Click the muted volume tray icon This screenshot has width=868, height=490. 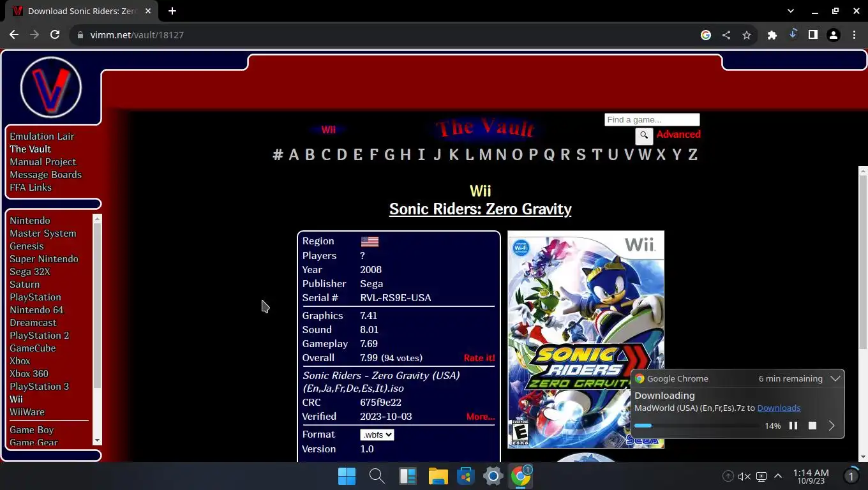tap(744, 476)
